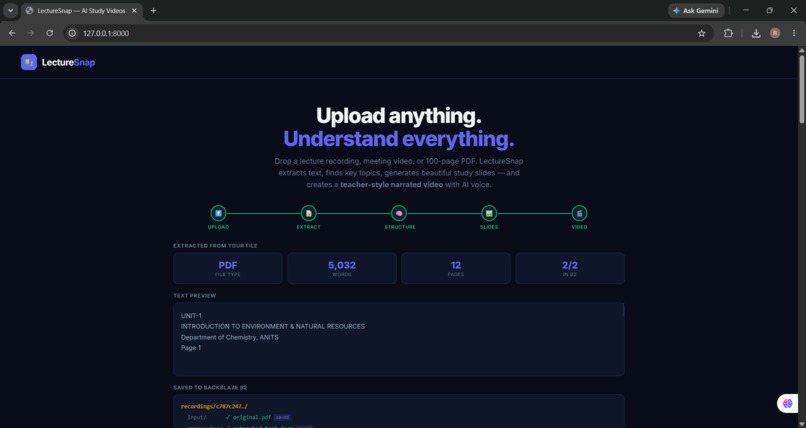Click the 'Upload anything.' heading
The image size is (806, 428).
[399, 116]
